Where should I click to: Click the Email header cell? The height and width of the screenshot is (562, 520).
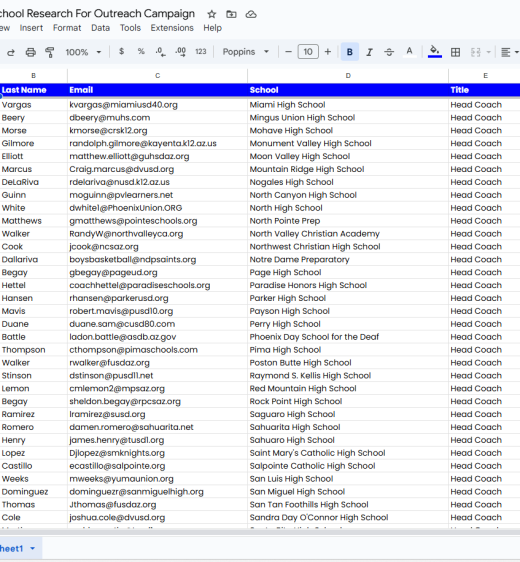[157, 90]
